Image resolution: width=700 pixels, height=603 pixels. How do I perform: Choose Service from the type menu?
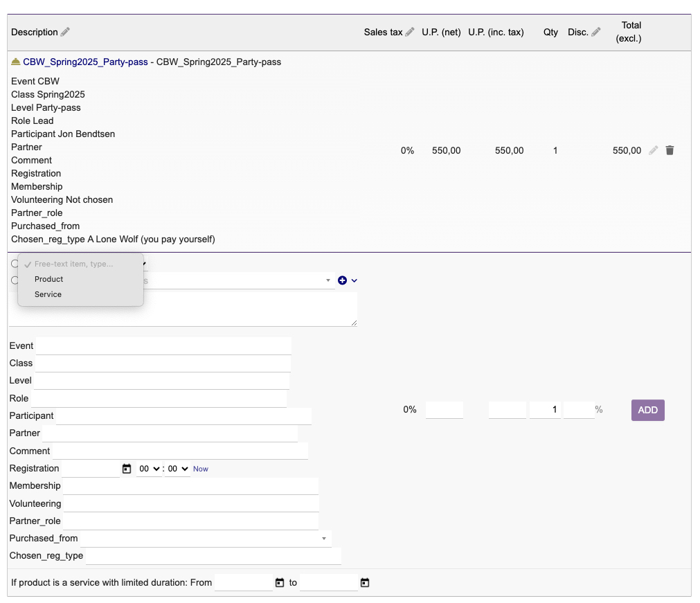pyautogui.click(x=48, y=294)
